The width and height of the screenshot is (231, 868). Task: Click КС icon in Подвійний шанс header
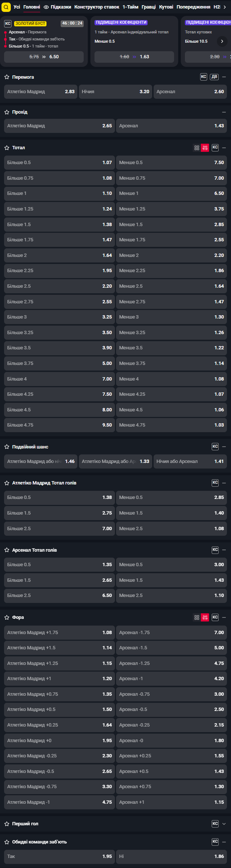[215, 447]
